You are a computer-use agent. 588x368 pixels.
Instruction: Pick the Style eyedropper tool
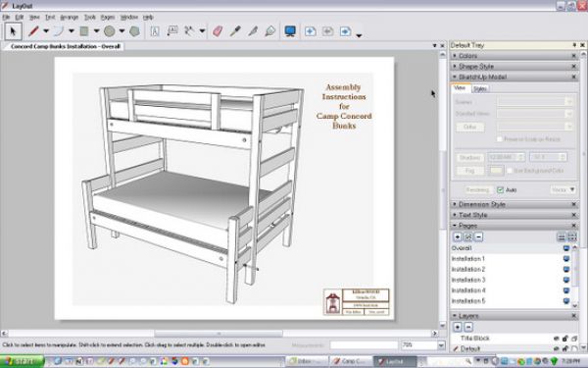coord(235,31)
